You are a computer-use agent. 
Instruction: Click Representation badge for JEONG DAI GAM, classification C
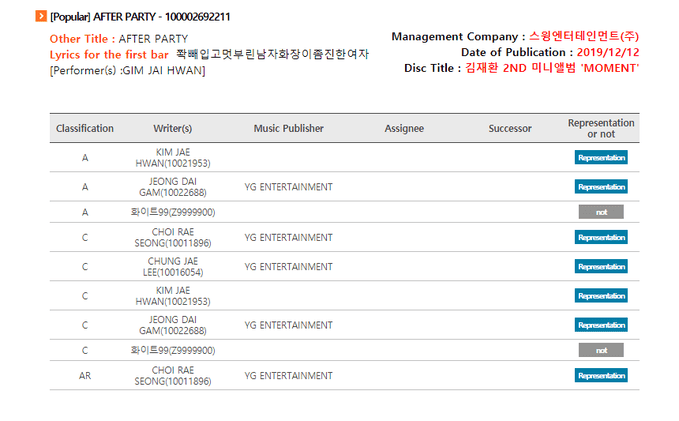coord(601,325)
